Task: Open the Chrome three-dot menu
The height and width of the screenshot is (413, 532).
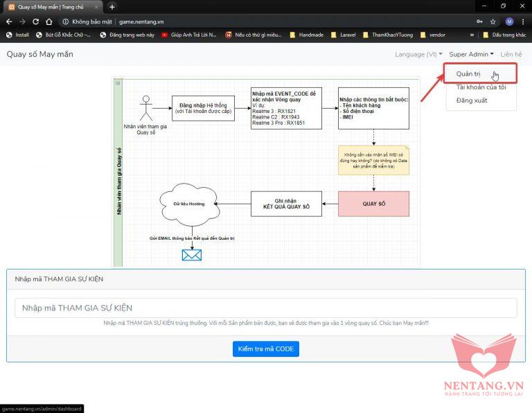Action: [524, 21]
